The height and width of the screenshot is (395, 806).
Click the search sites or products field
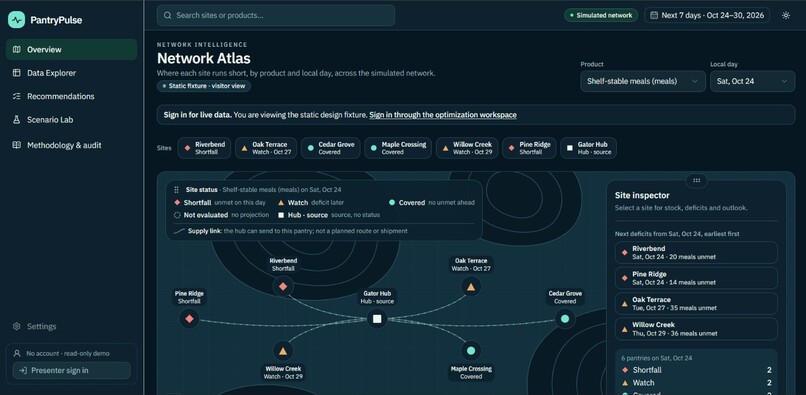pos(276,15)
